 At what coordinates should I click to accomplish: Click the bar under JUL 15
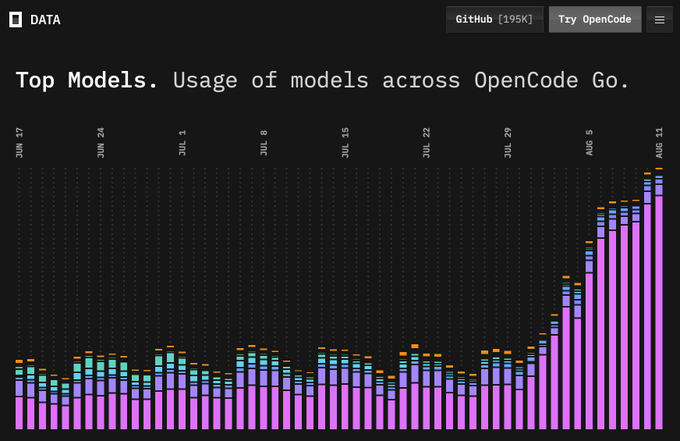[x=345, y=390]
